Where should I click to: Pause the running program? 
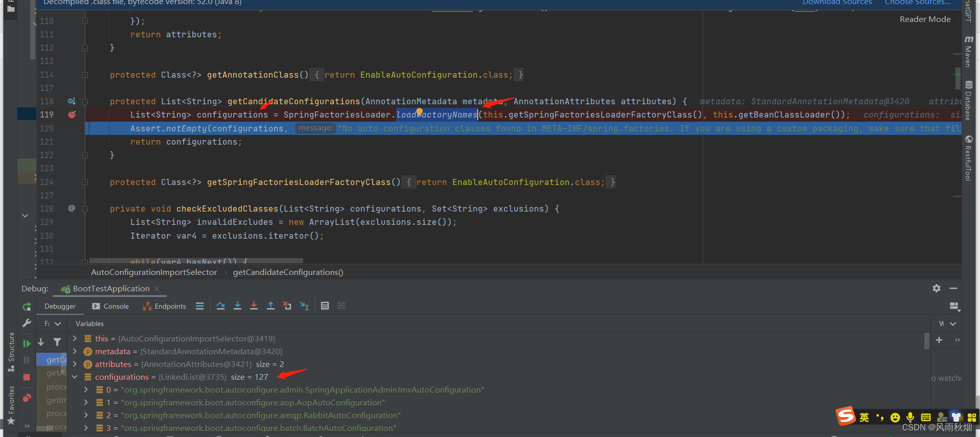click(x=27, y=360)
